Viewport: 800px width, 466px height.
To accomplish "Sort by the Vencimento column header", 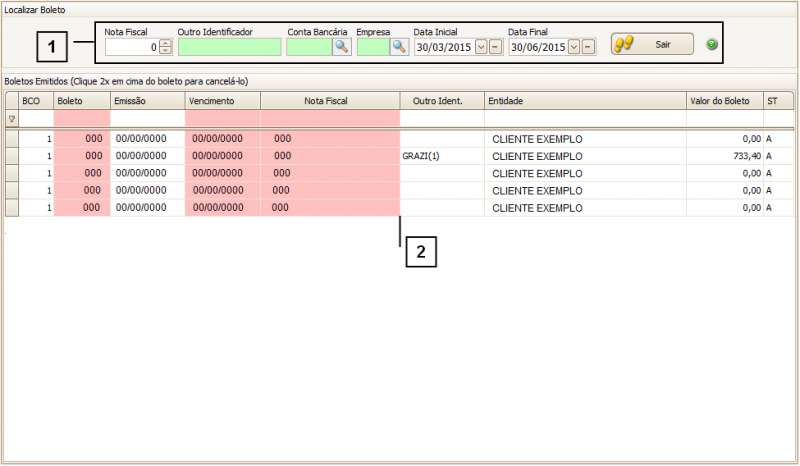I will pos(222,101).
